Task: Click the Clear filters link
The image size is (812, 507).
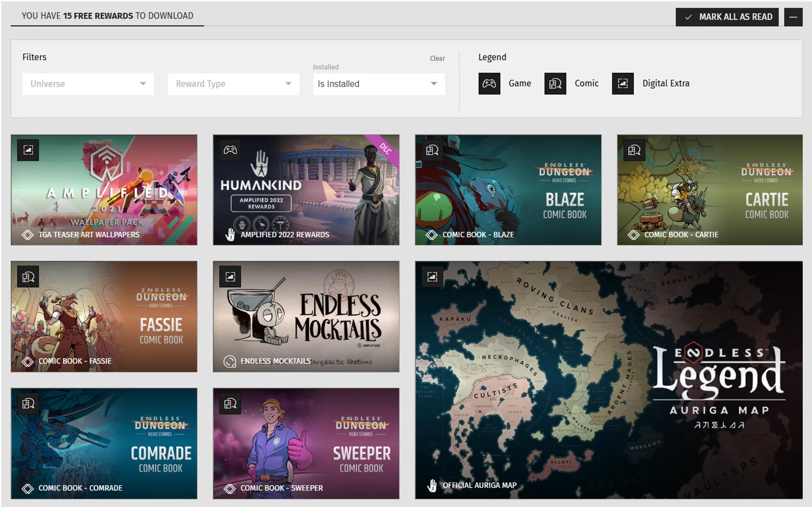Action: 437,58
